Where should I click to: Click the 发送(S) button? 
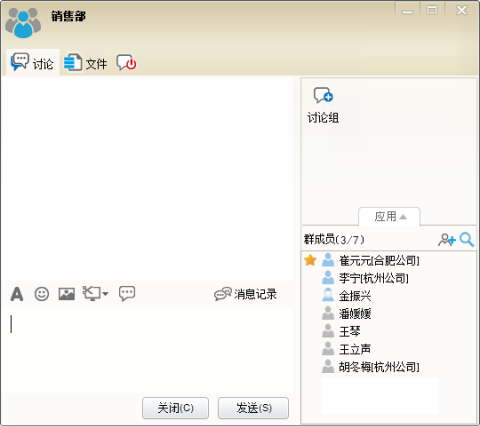click(253, 408)
